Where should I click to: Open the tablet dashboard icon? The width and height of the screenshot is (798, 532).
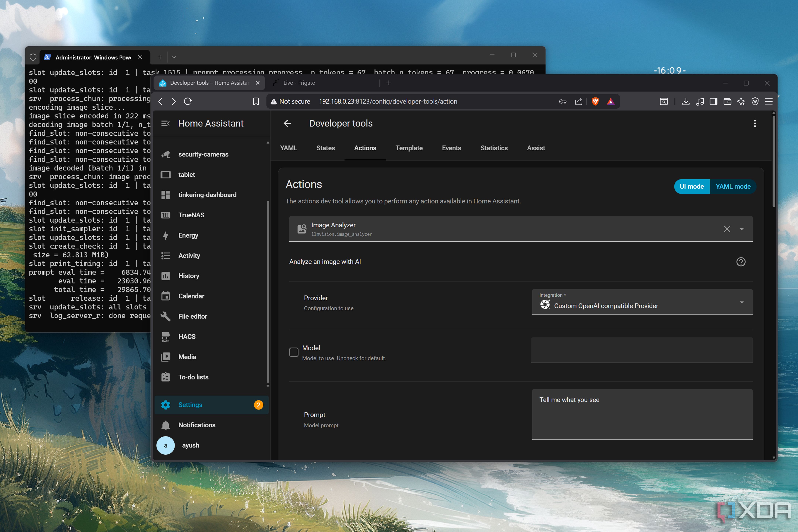[166, 175]
